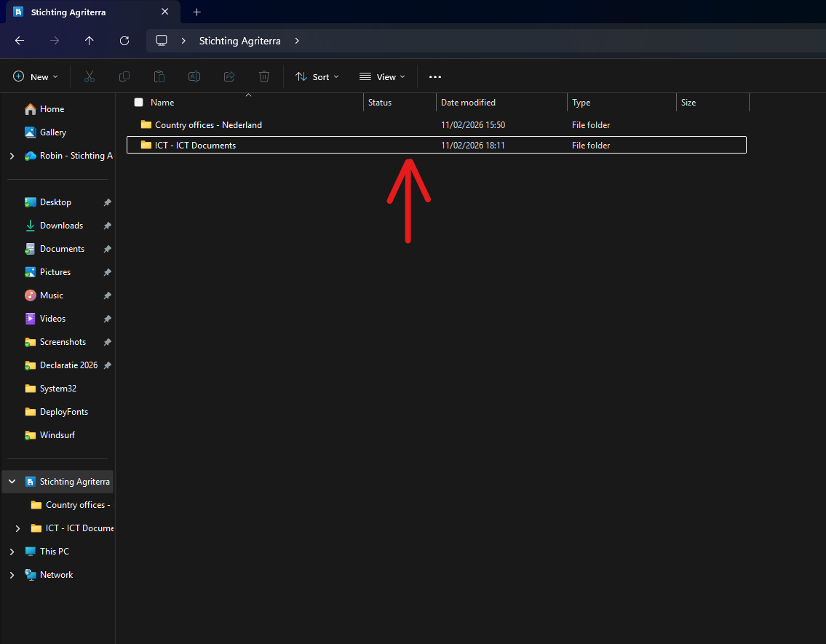Screen dimensions: 826x644
Task: Select This PC in the navigation pane
Action: [55, 552]
